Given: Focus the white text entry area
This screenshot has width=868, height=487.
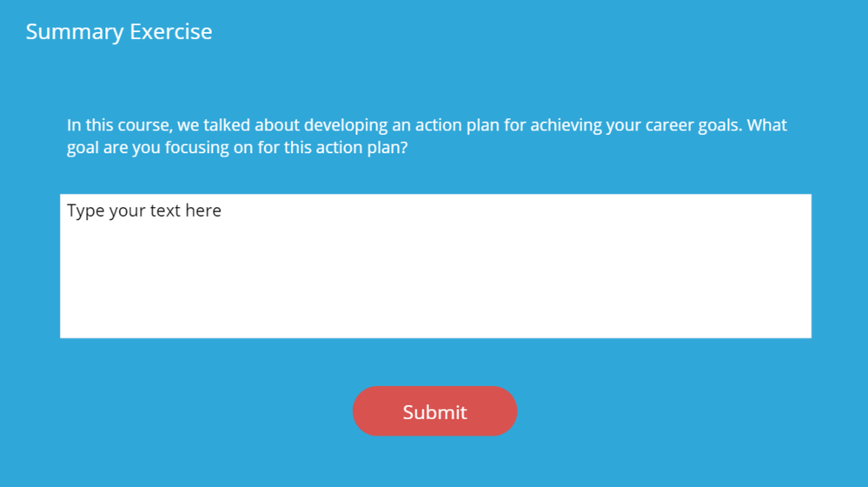Looking at the screenshot, I should tap(435, 265).
